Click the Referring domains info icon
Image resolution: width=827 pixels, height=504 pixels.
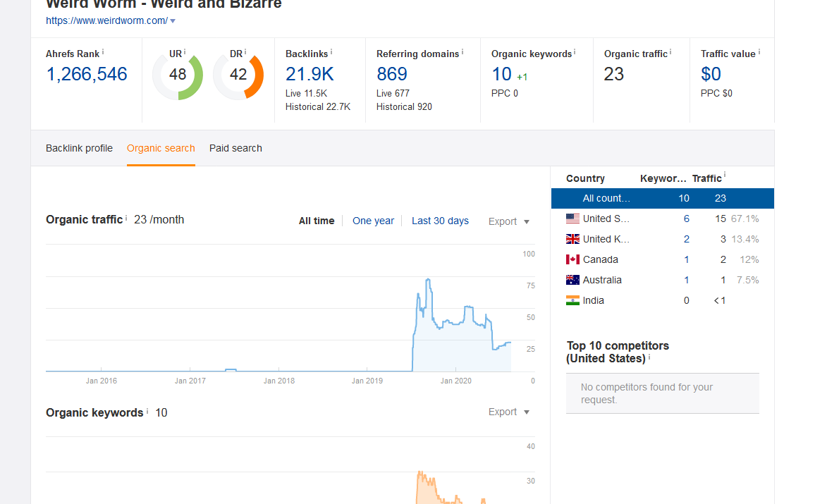pos(462,51)
